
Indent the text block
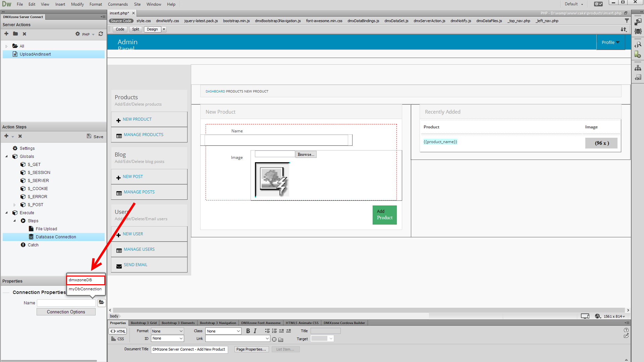click(x=288, y=331)
